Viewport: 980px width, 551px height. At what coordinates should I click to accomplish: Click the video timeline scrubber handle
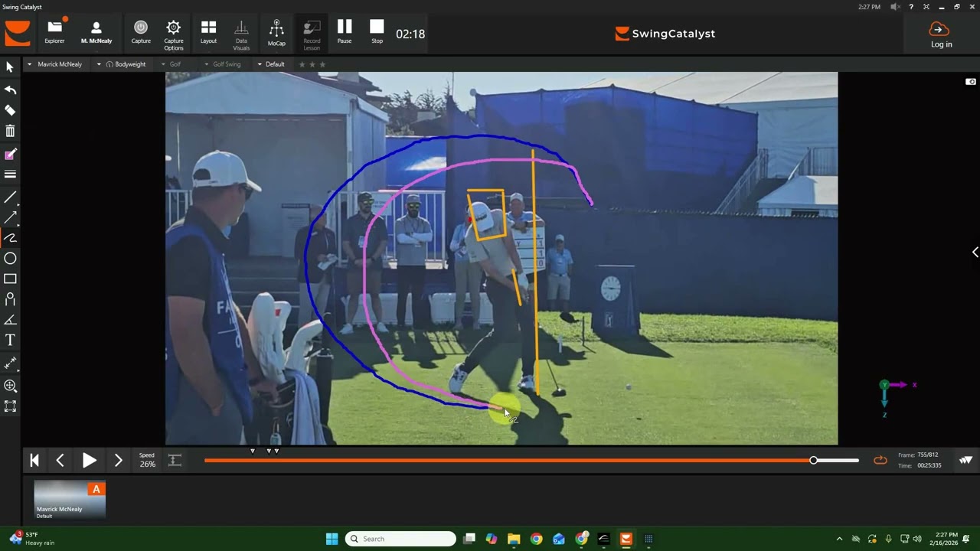coord(813,460)
